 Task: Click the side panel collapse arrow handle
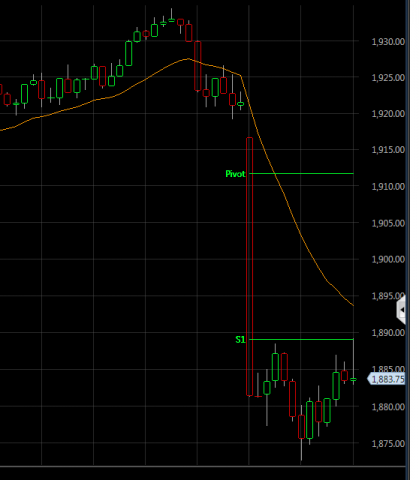[x=401, y=310]
